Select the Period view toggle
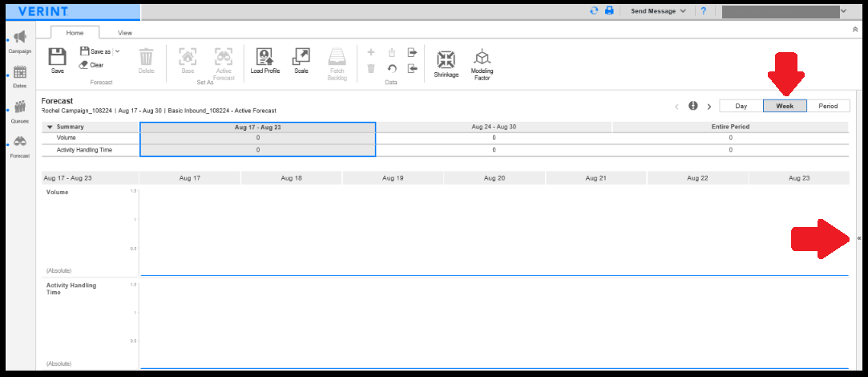This screenshot has height=377, width=868. (828, 106)
